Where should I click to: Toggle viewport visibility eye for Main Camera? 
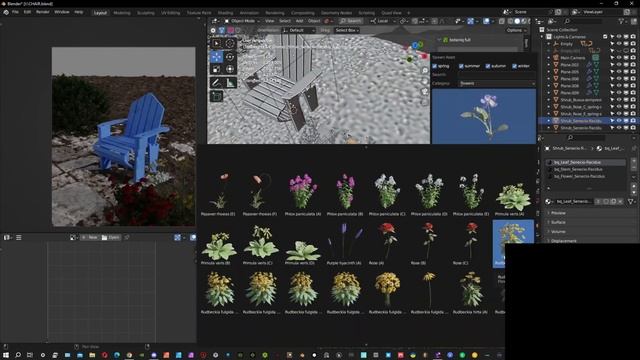point(619,58)
